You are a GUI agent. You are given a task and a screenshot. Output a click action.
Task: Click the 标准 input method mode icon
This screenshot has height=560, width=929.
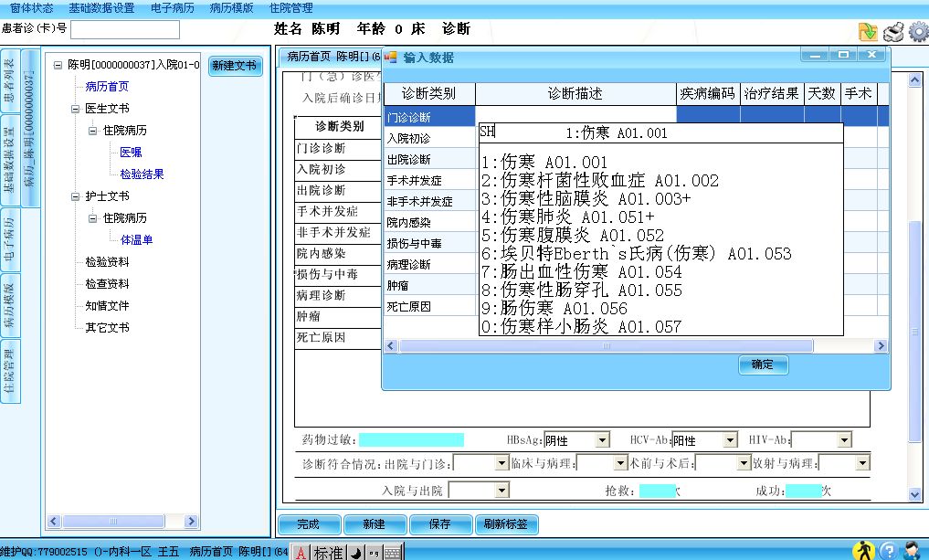click(x=329, y=551)
